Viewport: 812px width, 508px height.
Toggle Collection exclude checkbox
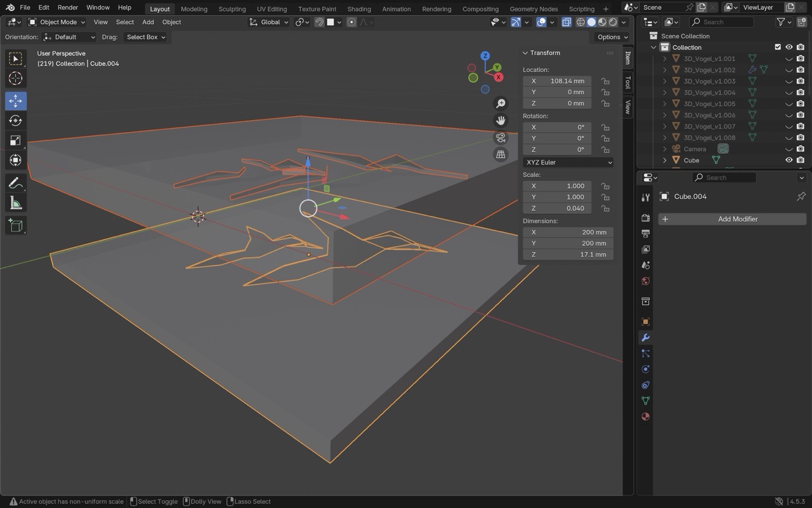778,47
